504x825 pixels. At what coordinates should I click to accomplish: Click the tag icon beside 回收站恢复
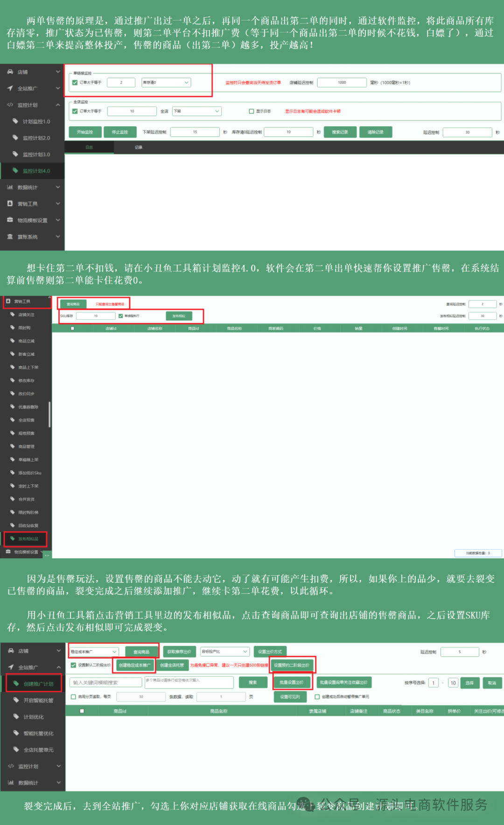point(13,525)
